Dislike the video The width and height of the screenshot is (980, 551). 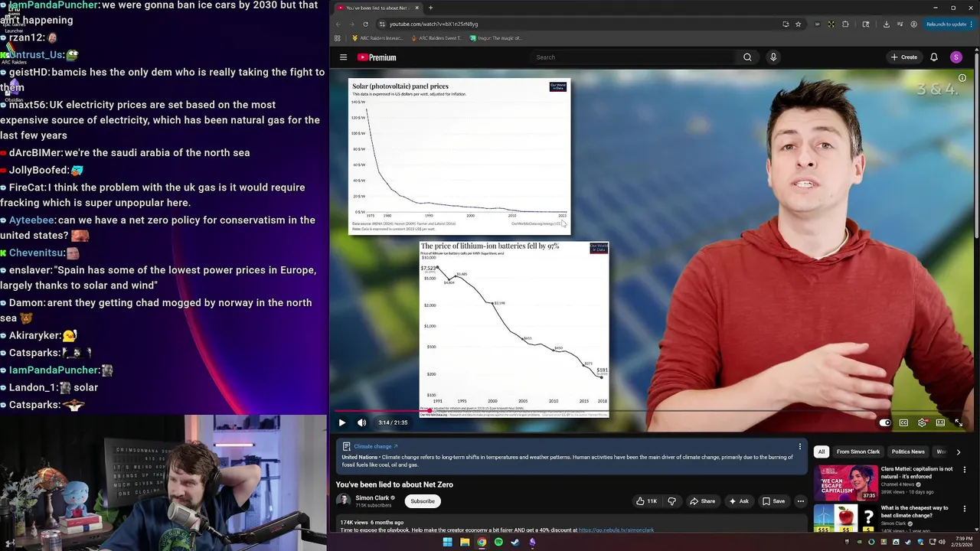[672, 501]
